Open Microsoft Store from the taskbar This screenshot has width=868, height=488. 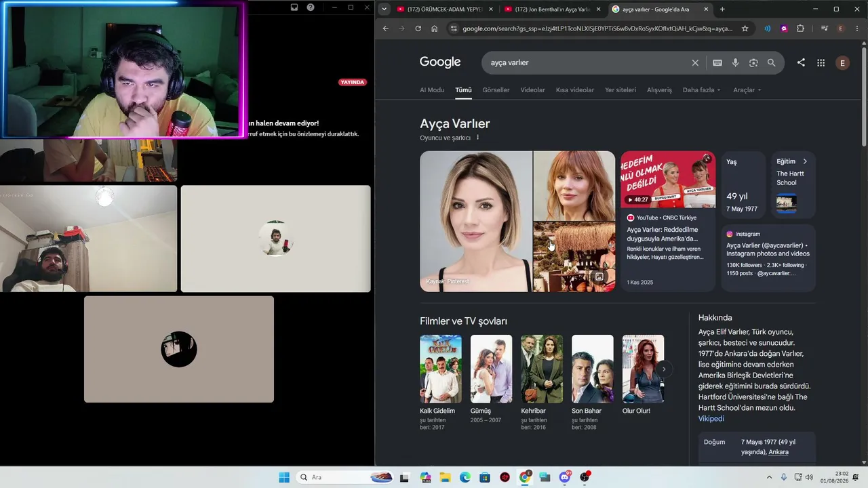tap(485, 477)
